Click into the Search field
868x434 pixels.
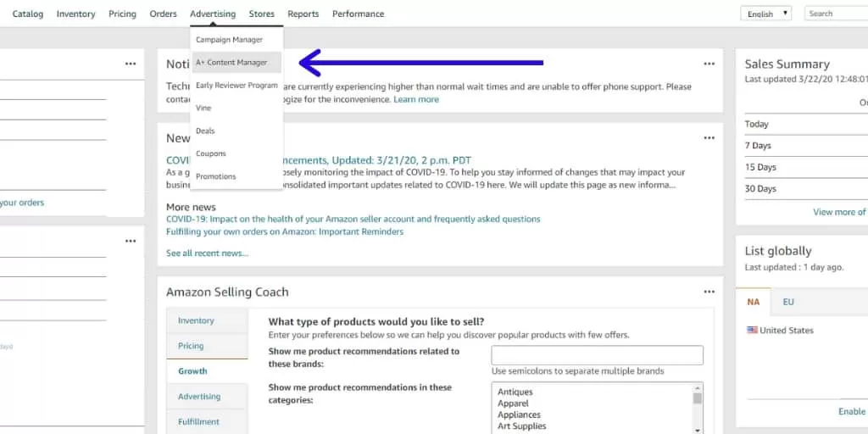(x=836, y=14)
